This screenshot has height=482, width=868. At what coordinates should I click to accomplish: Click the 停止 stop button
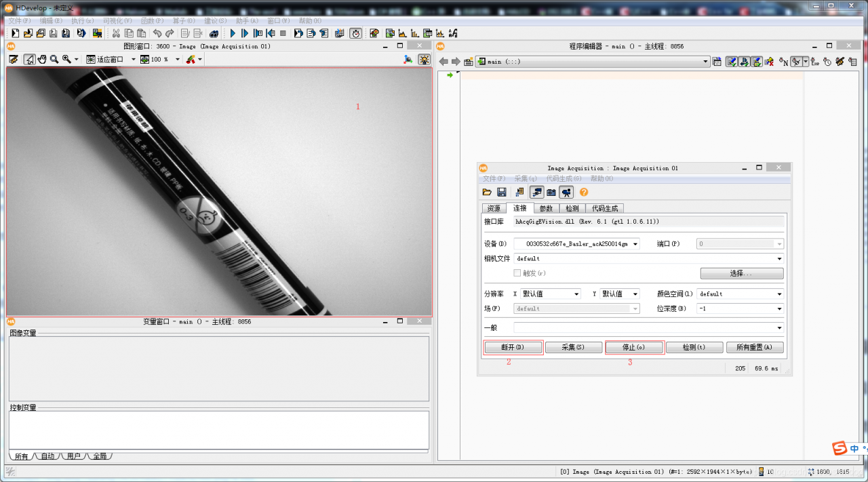click(x=634, y=347)
